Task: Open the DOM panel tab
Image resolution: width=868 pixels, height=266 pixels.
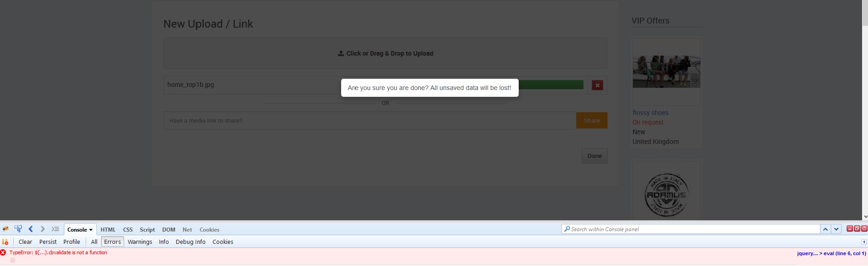Action: pyautogui.click(x=169, y=230)
